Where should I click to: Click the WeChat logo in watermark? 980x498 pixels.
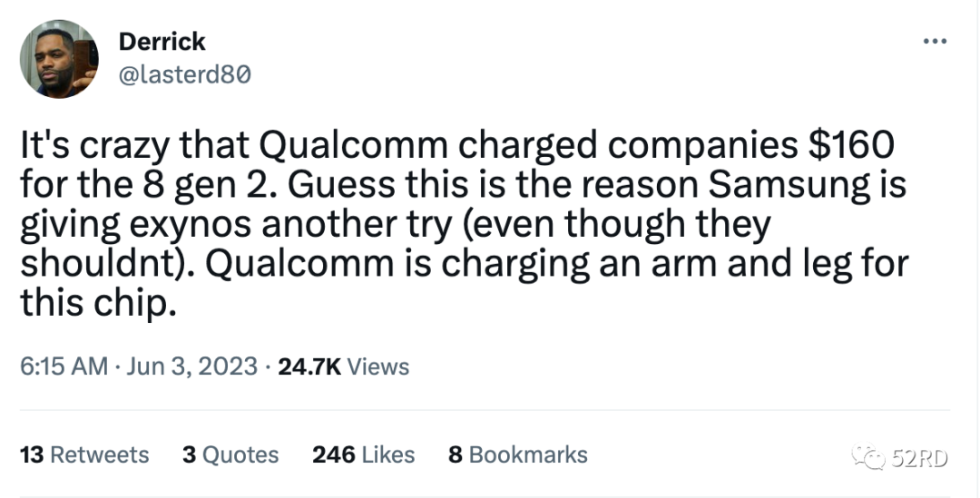[868, 457]
